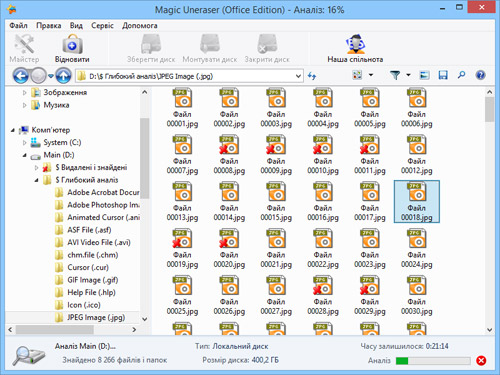
Task: Open the Сервіс menu
Action: [102, 26]
